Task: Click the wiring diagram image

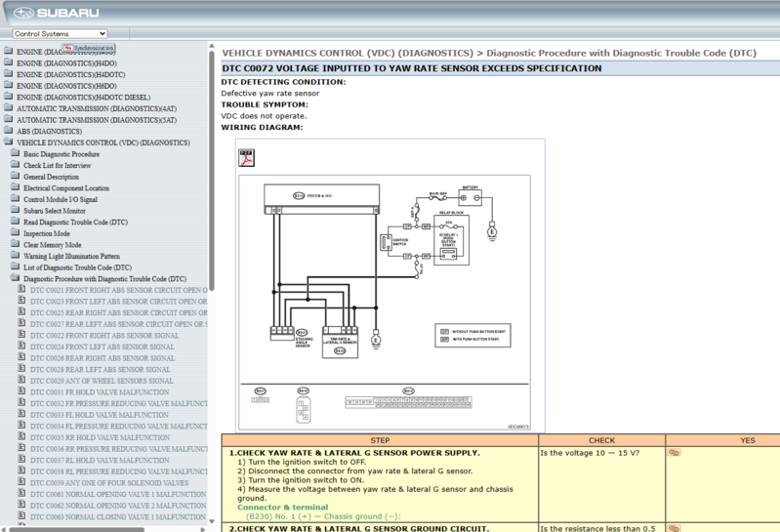Action: tap(385, 303)
